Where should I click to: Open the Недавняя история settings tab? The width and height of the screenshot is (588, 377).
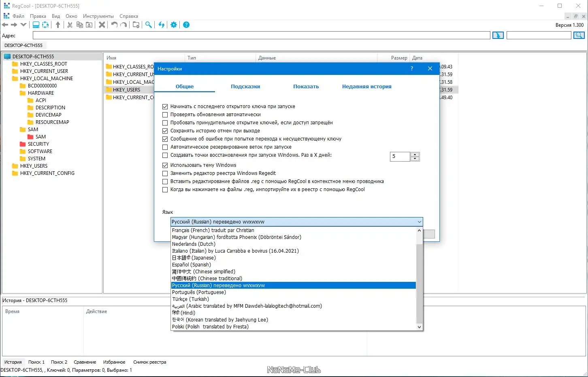367,87
